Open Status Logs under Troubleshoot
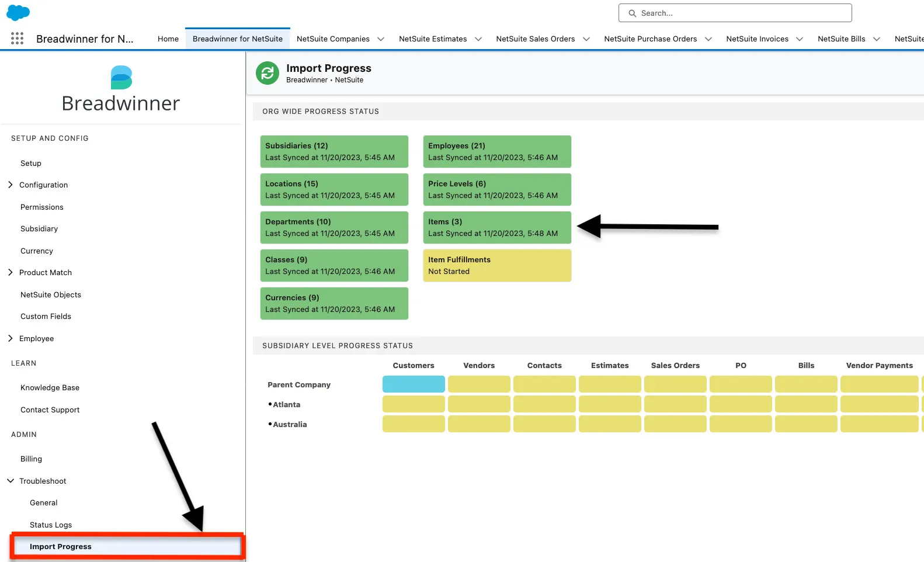The height and width of the screenshot is (562, 924). pyautogui.click(x=51, y=525)
